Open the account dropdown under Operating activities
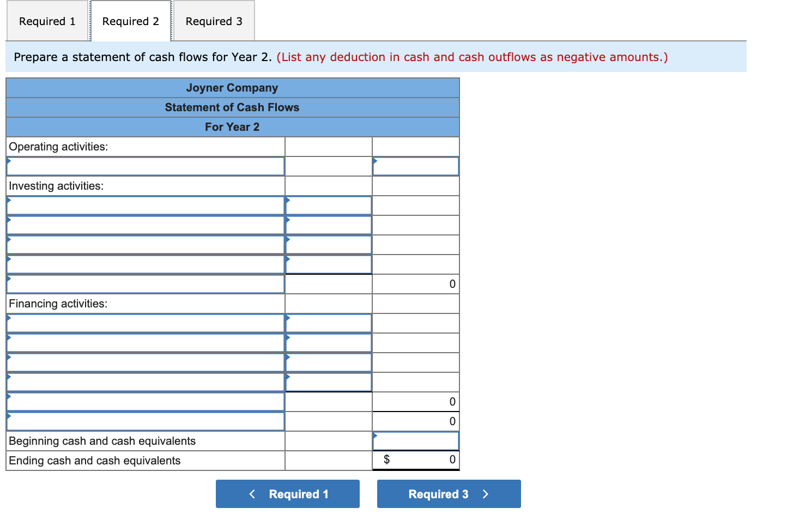 pyautogui.click(x=145, y=166)
